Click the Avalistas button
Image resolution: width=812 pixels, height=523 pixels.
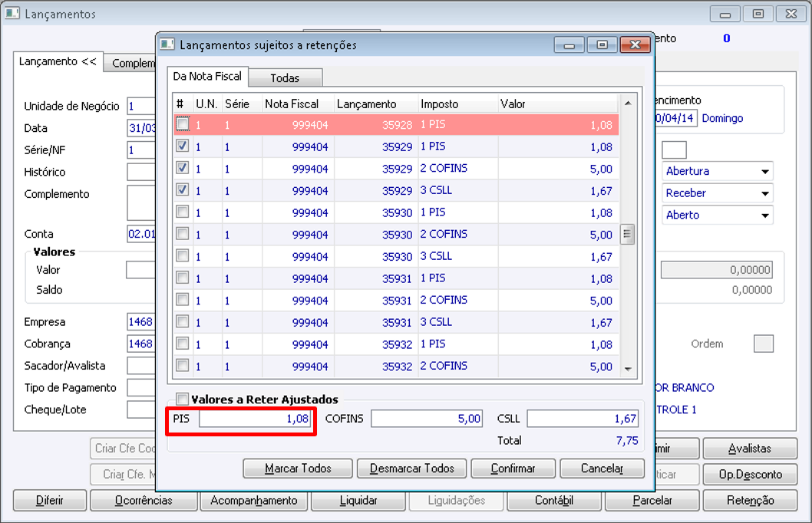coord(750,449)
